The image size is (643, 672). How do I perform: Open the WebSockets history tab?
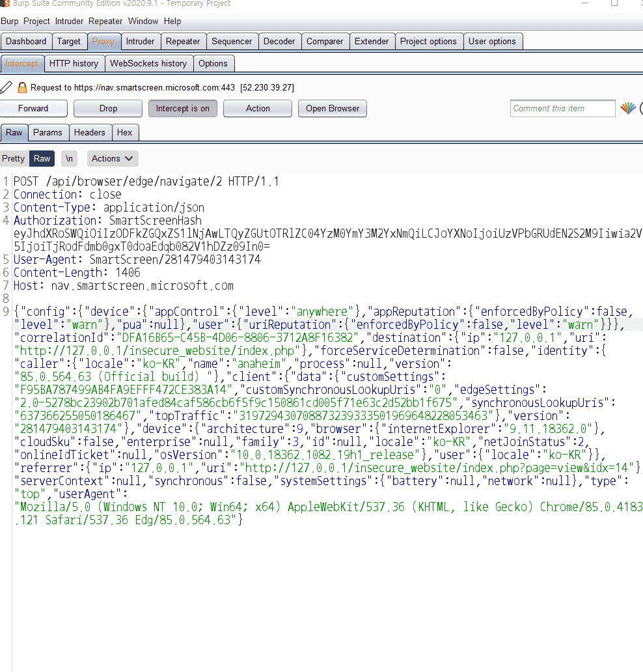148,63
